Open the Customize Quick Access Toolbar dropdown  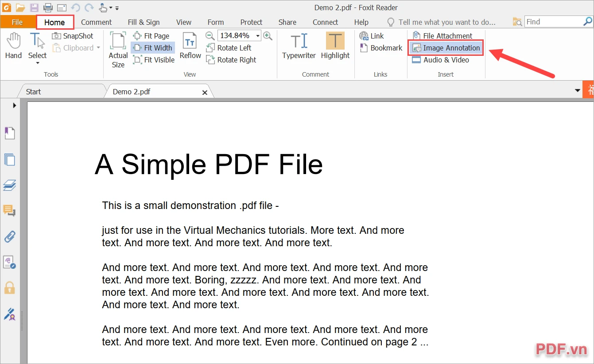(117, 8)
